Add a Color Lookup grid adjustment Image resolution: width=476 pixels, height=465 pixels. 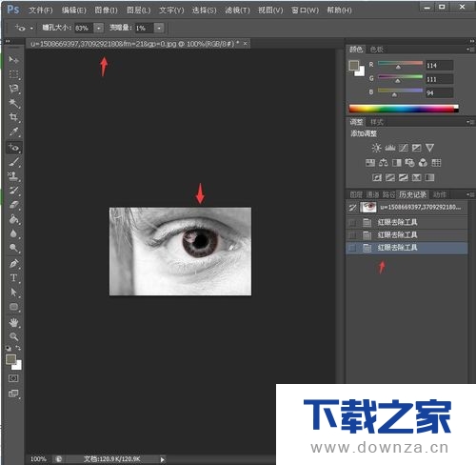[436, 163]
